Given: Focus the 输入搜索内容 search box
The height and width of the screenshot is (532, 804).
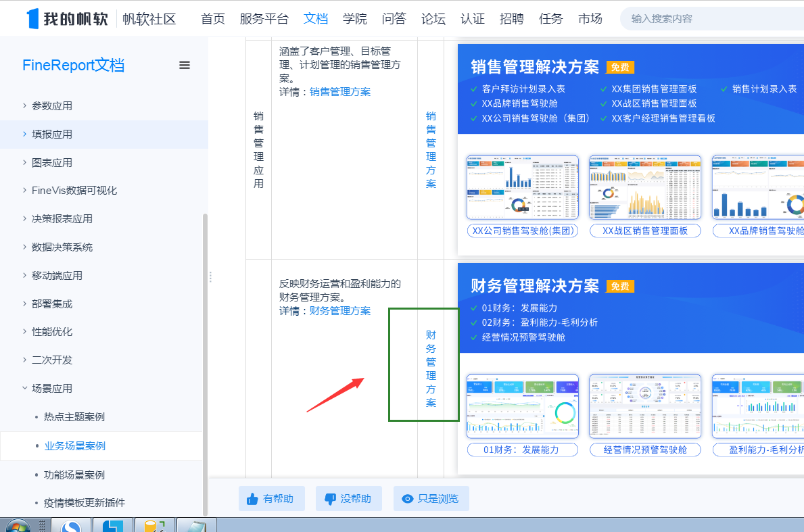Looking at the screenshot, I should (x=713, y=19).
